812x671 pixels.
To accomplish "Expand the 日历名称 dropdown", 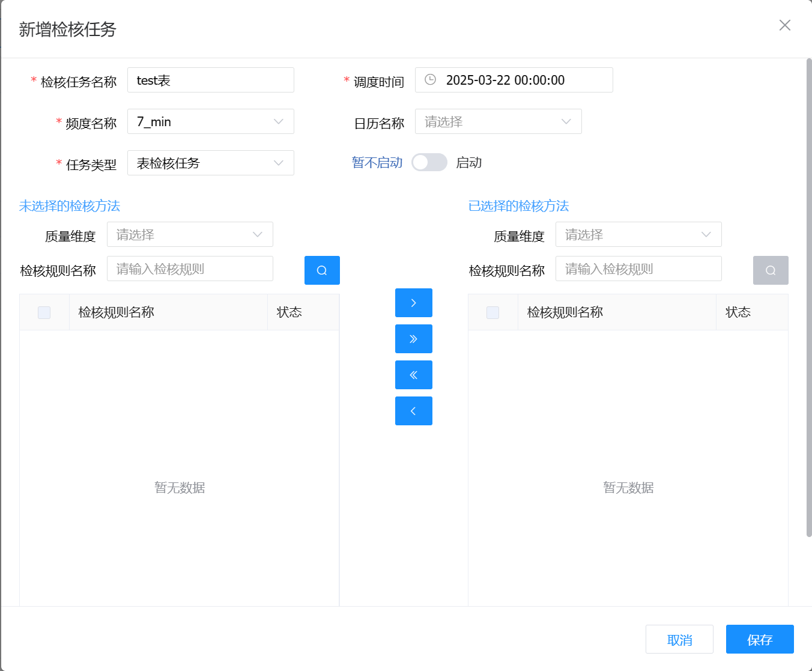I will point(498,121).
